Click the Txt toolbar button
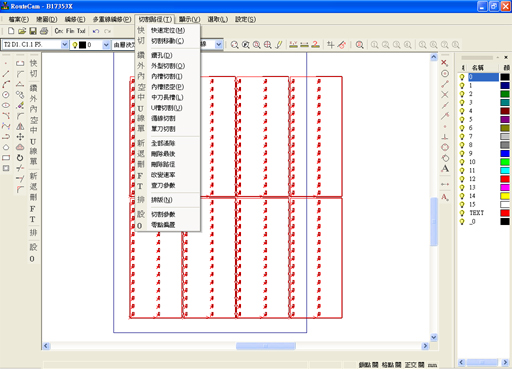This screenshot has height=369, width=512. coord(81,31)
